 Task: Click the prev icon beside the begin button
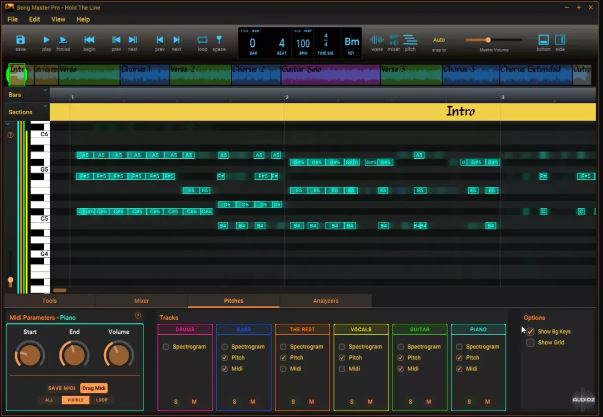tap(116, 40)
